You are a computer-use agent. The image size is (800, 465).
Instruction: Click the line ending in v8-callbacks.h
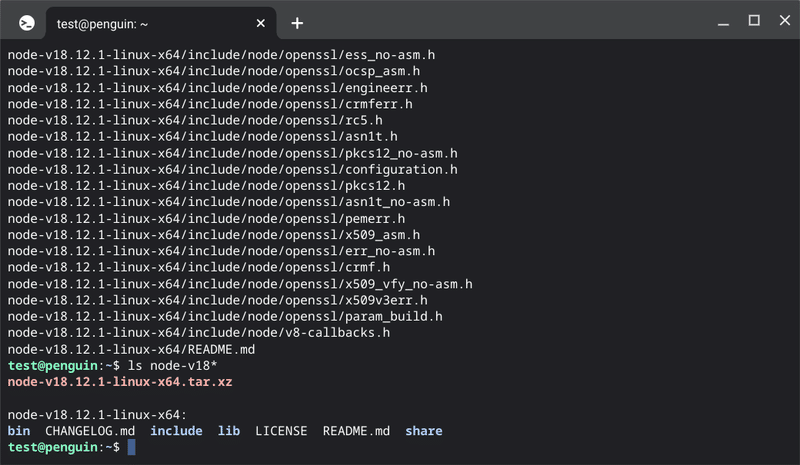[x=199, y=333]
